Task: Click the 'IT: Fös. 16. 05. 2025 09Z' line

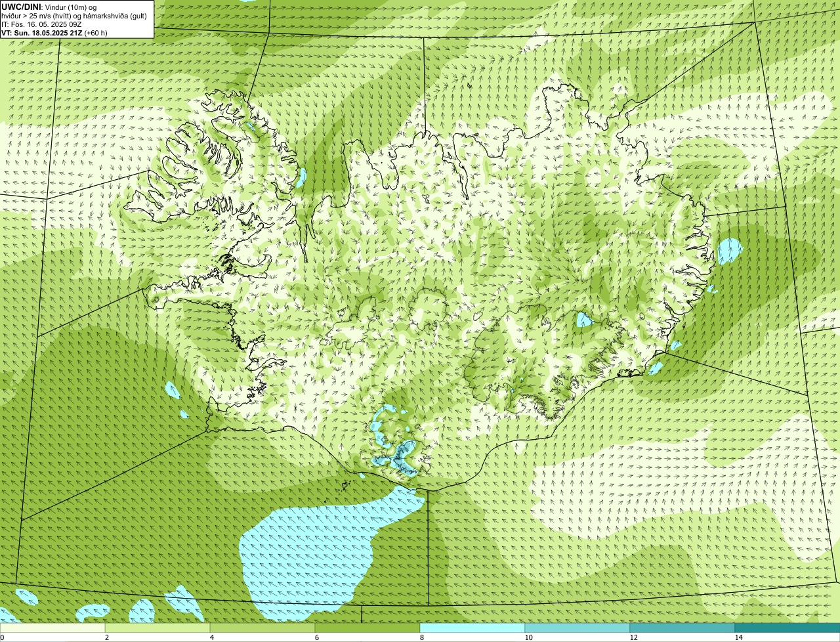Action: (x=41, y=24)
